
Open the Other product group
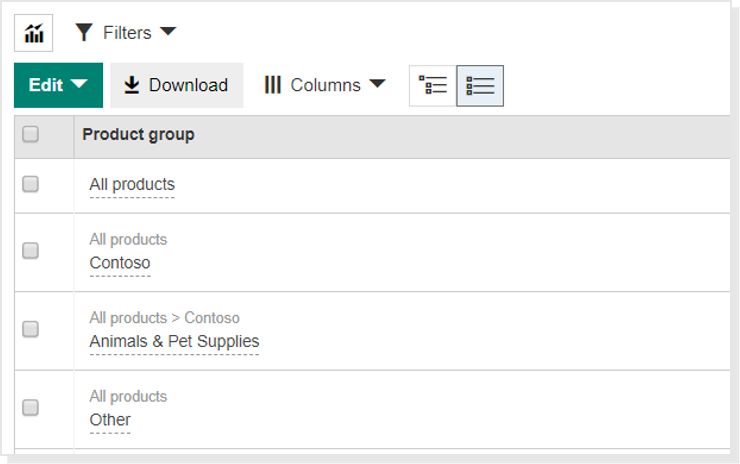click(110, 420)
